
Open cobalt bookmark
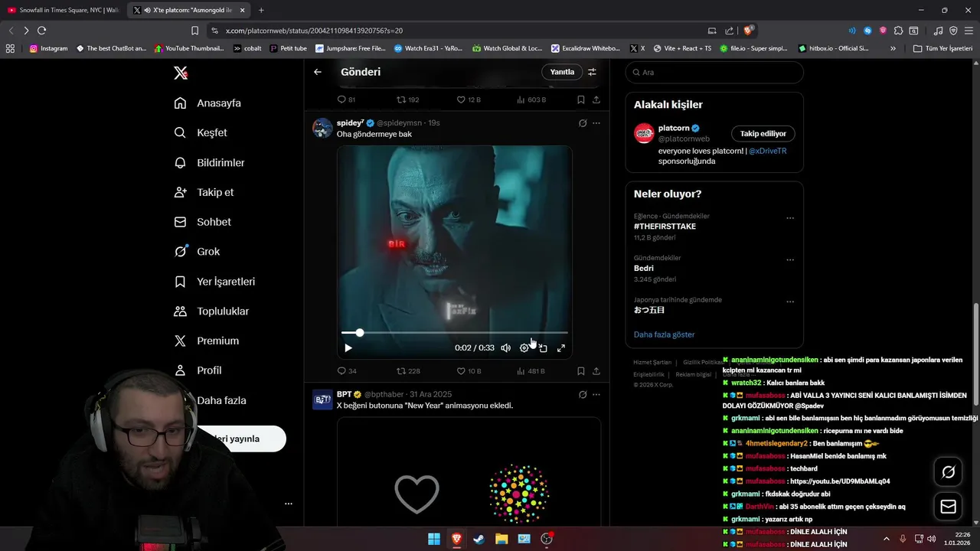point(247,48)
